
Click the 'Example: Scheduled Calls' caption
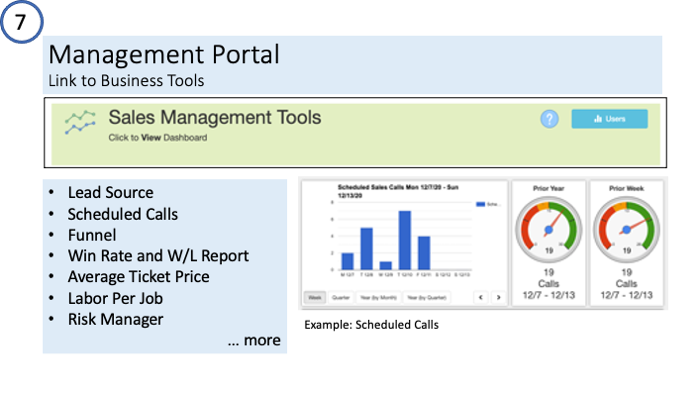tap(371, 325)
